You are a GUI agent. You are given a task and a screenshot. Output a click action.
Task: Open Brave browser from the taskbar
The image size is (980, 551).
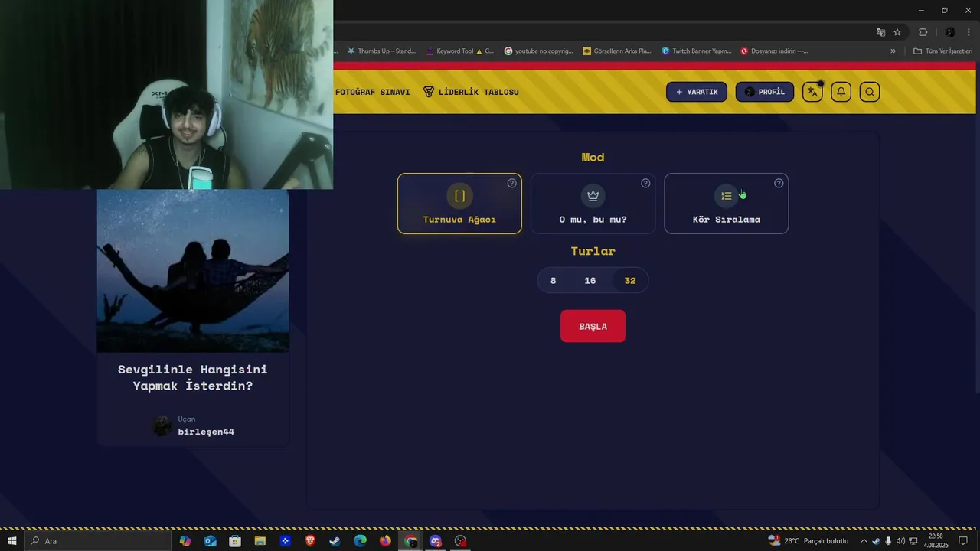coord(310,541)
